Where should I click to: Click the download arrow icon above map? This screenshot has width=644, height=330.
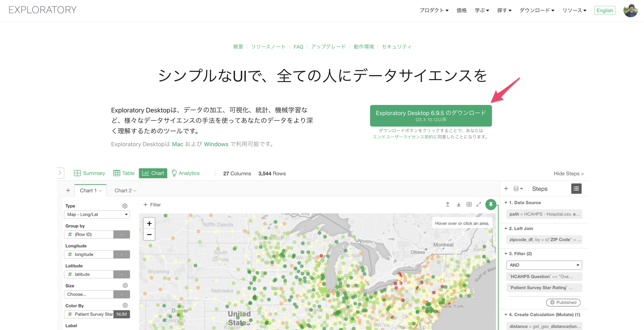coord(459,204)
